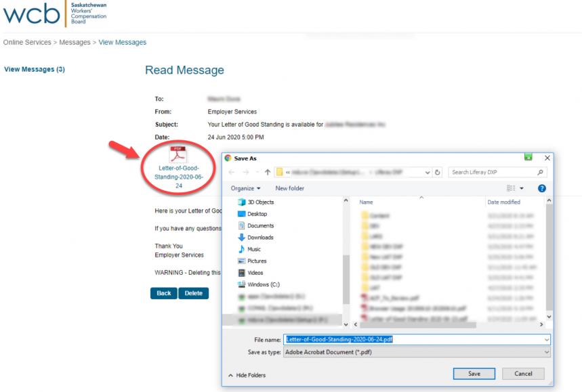Screen dimensions: 582x392
Task: Refresh the folder location in Save As
Action: coord(437,172)
